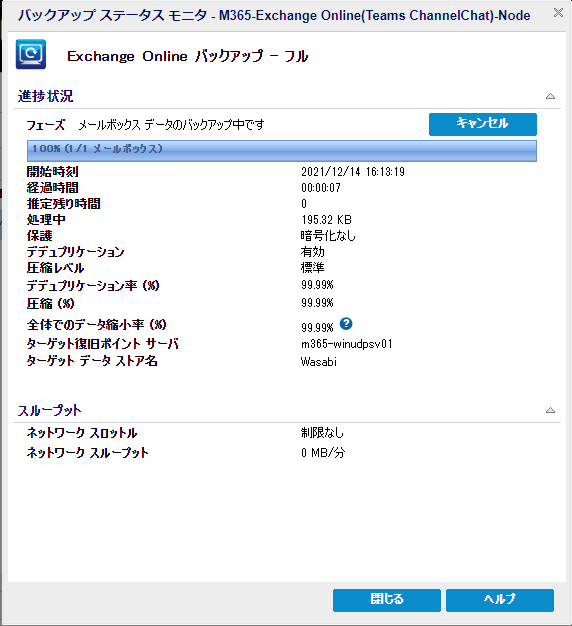This screenshot has height=626, width=572.
Task: Select the スループット section heading
Action: [49, 410]
